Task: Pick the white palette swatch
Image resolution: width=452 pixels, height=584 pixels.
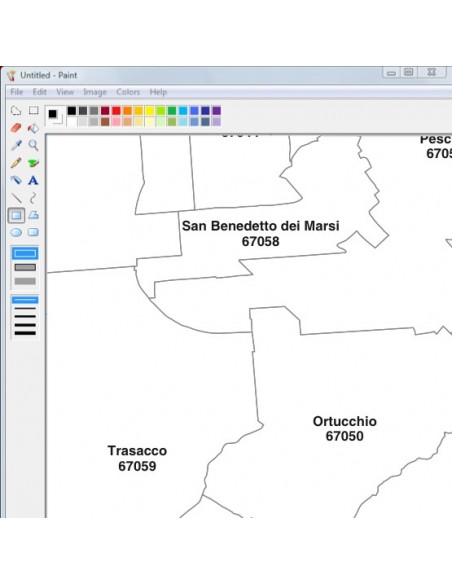Action: [71, 122]
